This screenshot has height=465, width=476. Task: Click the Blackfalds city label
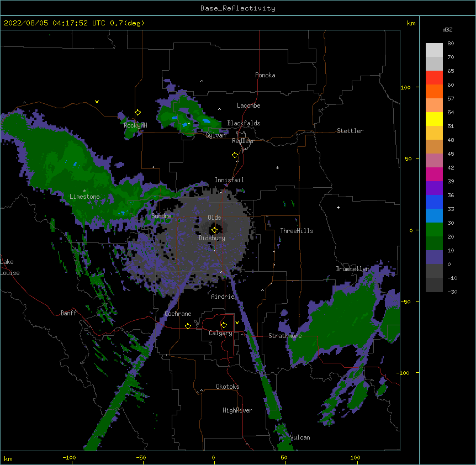tap(244, 123)
